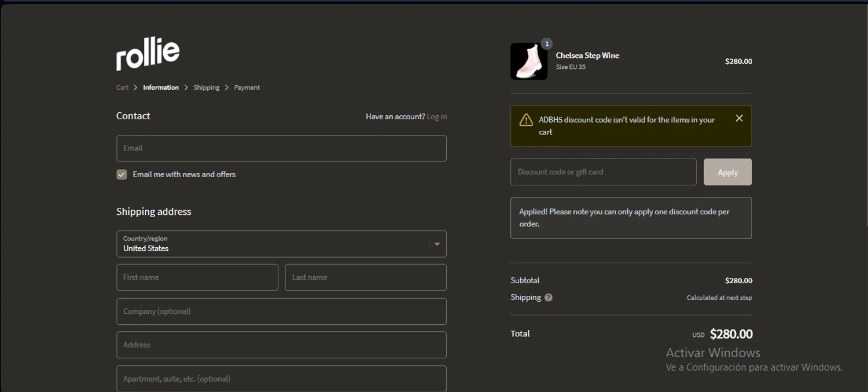This screenshot has width=868, height=392.
Task: Click the Chelsea Step Wine product name
Action: pos(587,56)
